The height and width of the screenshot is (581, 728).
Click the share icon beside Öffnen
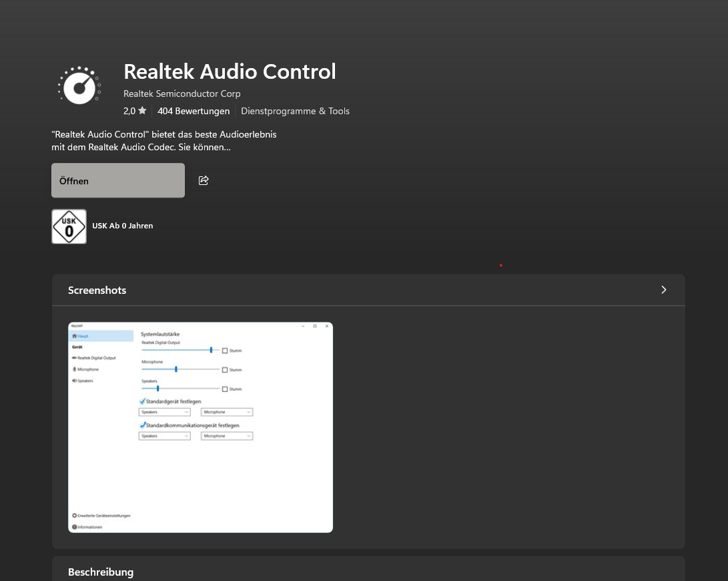tap(204, 180)
